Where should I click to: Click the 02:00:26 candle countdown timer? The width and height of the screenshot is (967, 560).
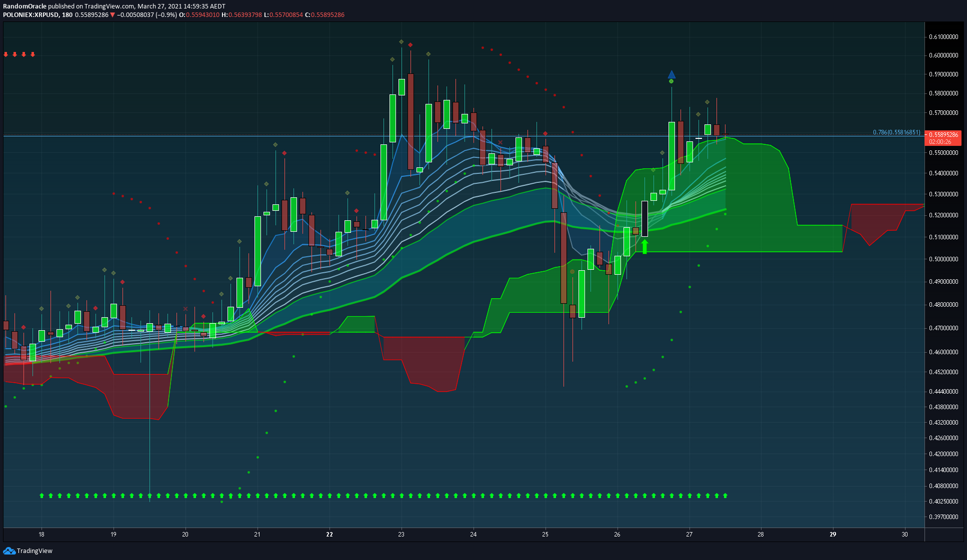940,142
